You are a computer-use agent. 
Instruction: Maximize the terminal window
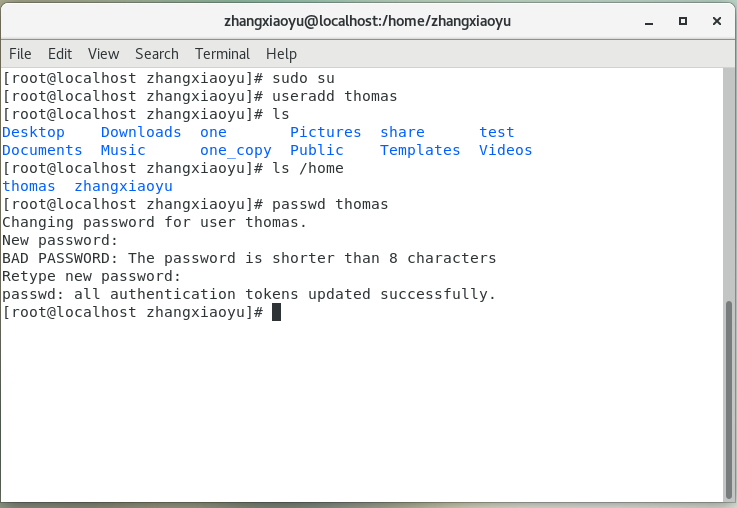(x=683, y=20)
